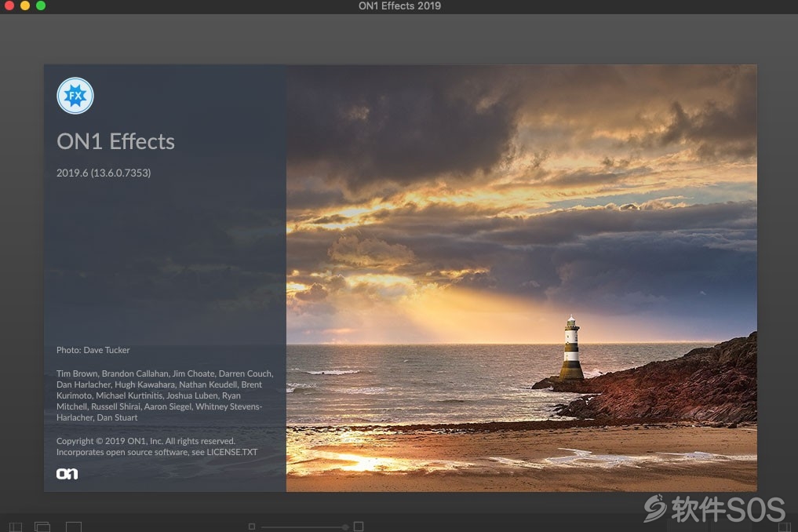Click the large square zoom-in icon
798x532 pixels.
point(359,527)
